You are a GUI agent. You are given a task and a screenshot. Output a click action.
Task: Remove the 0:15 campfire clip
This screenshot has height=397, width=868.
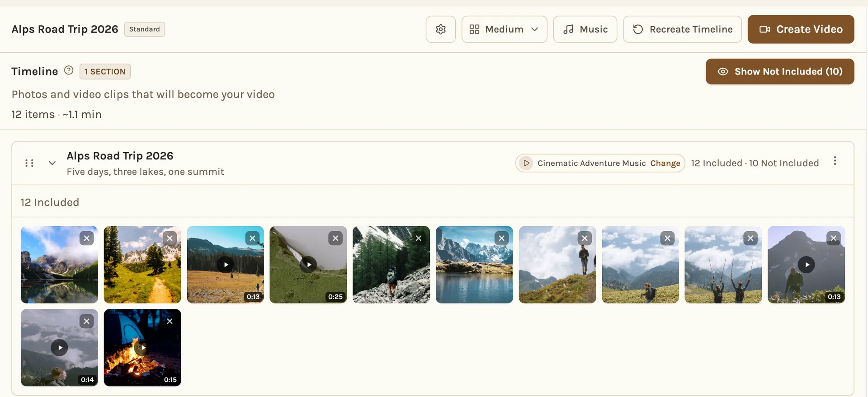(170, 321)
